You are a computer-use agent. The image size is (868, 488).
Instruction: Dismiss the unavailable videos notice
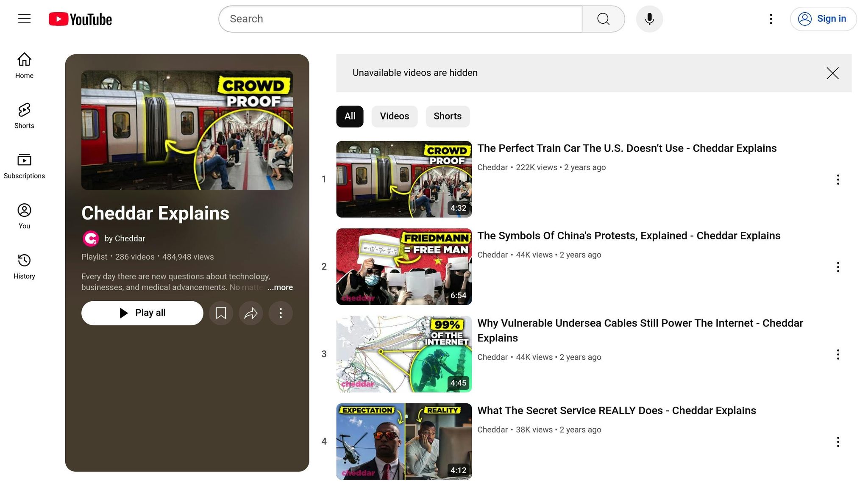(x=832, y=73)
